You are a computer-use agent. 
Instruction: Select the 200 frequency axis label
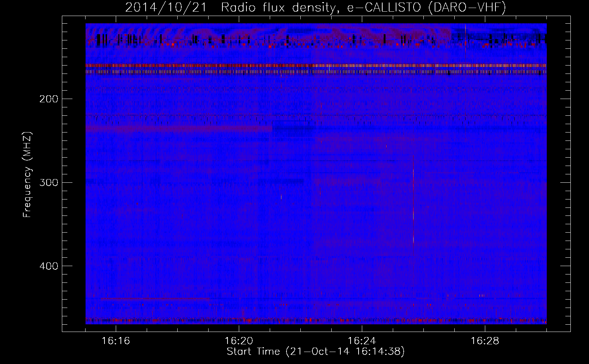click(x=48, y=99)
